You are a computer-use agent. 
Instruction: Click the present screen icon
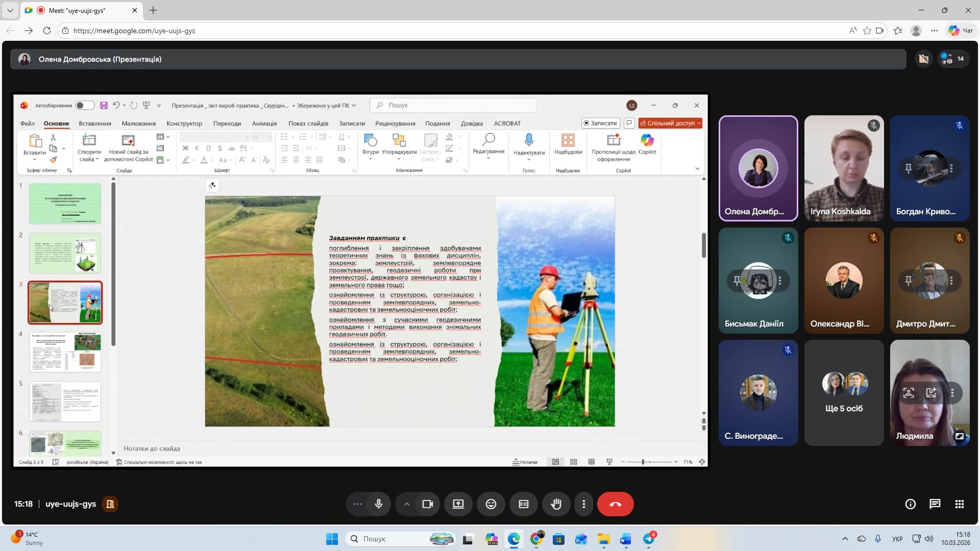(458, 504)
